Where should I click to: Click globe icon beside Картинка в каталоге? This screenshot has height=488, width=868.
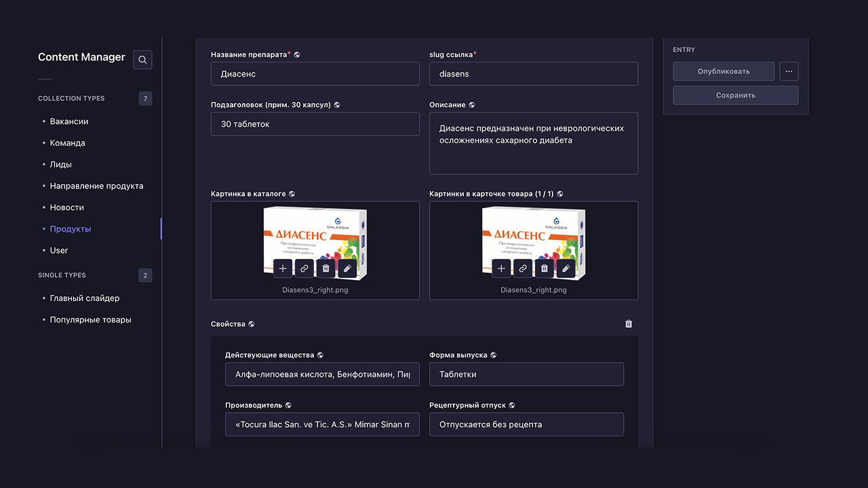[x=292, y=194]
